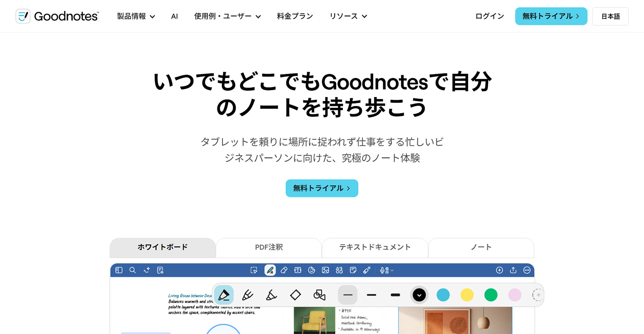Image resolution: width=644 pixels, height=334 pixels.
Task: Click the header 無料トライアル button
Action: tap(551, 16)
